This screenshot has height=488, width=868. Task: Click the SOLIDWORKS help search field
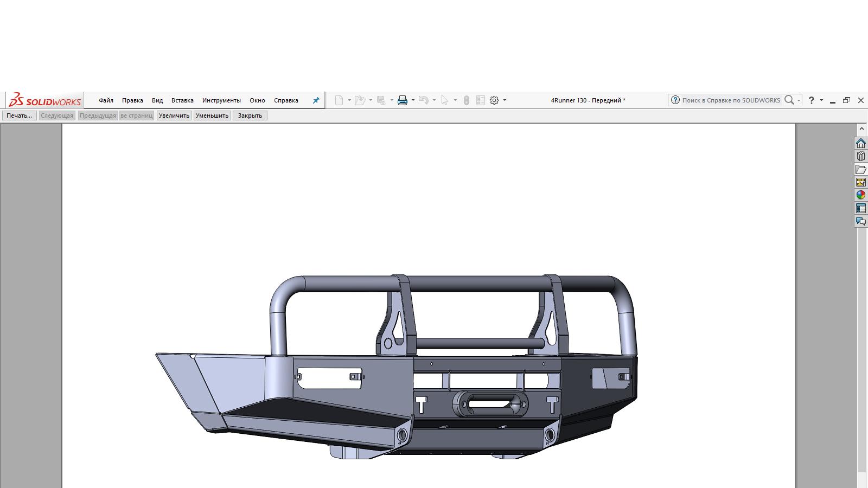click(730, 100)
